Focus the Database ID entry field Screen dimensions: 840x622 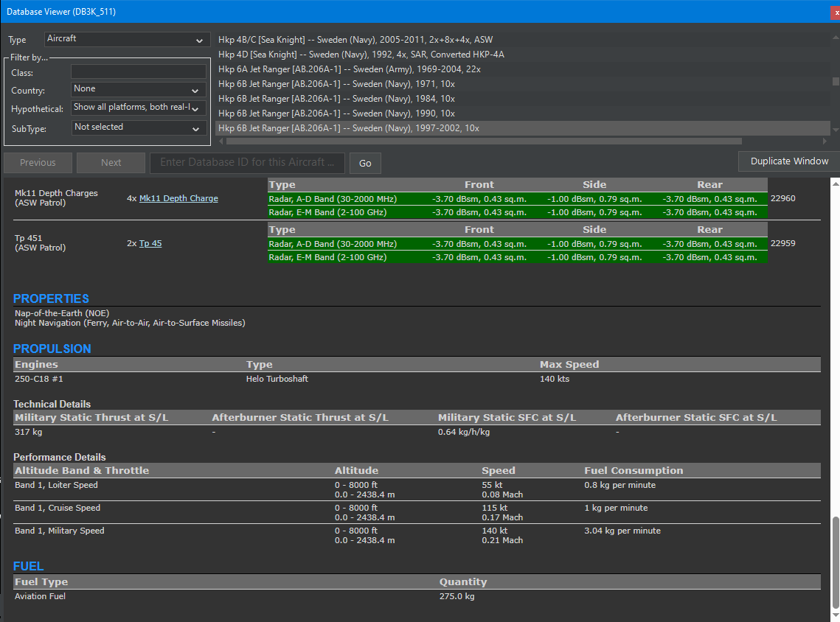tap(247, 163)
